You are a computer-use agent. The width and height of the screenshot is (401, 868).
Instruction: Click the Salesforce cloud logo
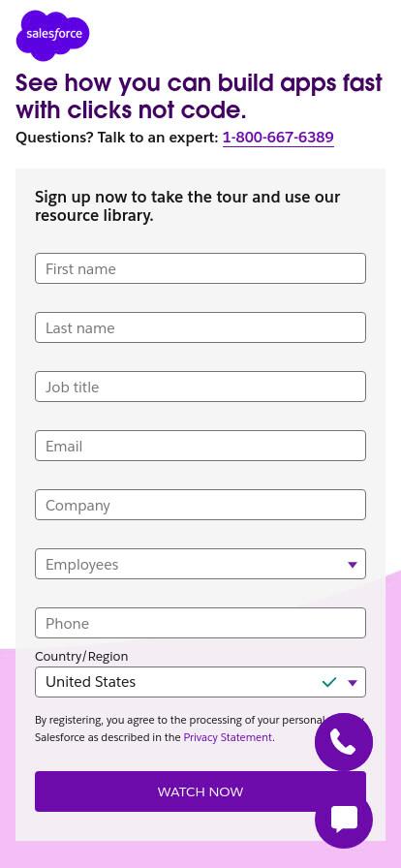[x=52, y=36]
